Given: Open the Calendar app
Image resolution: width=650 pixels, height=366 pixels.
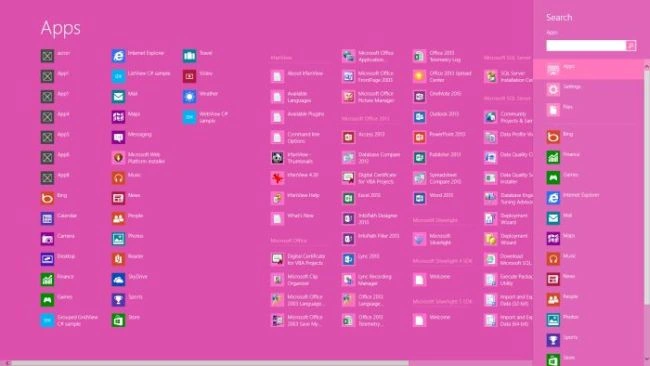Looking at the screenshot, I should click(59, 218).
